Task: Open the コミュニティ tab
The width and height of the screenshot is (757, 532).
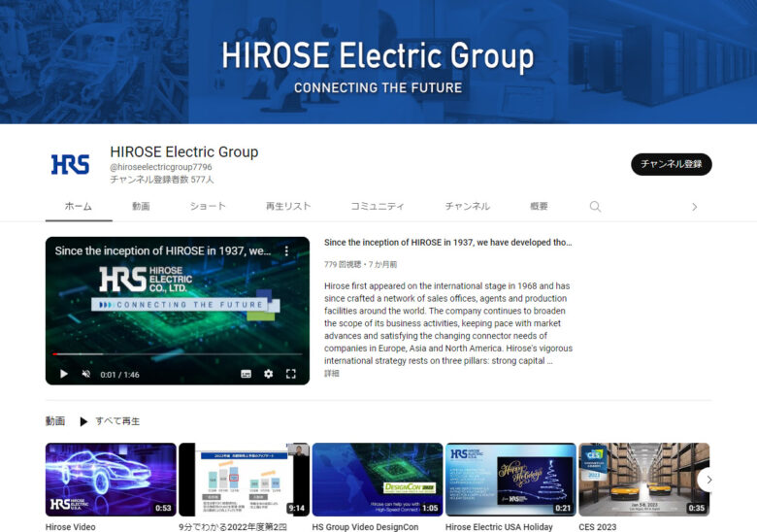Action: (x=378, y=206)
